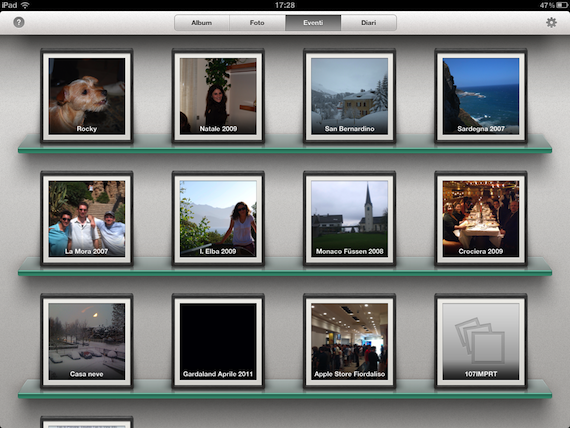This screenshot has height=428, width=570.
Task: Open the Sardegna 2007 event
Action: coord(481,96)
